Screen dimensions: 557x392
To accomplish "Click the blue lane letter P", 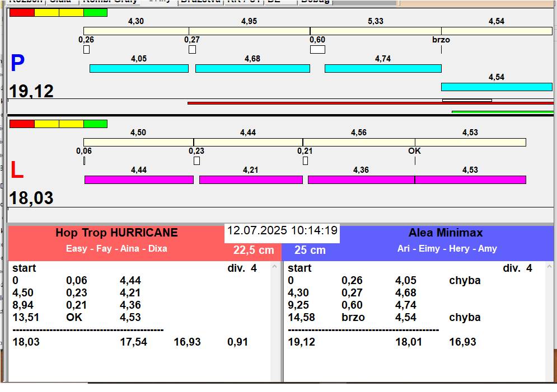I will pyautogui.click(x=17, y=63).
